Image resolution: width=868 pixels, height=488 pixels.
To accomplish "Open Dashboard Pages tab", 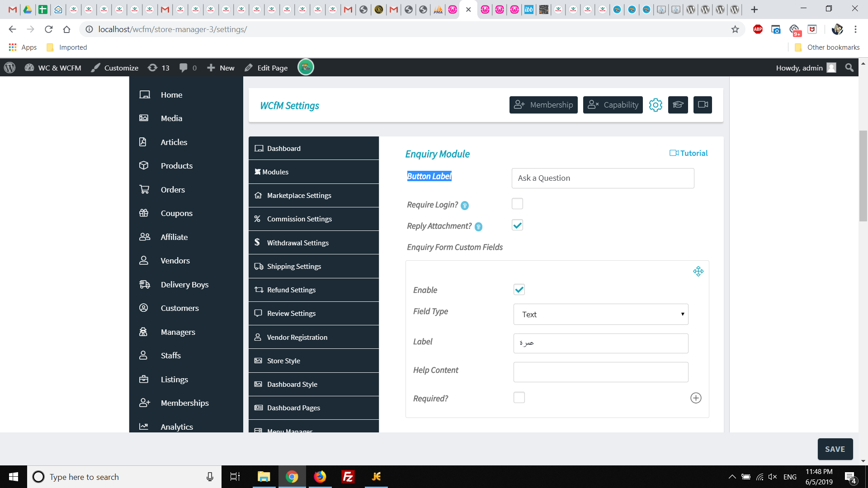I will click(x=314, y=408).
